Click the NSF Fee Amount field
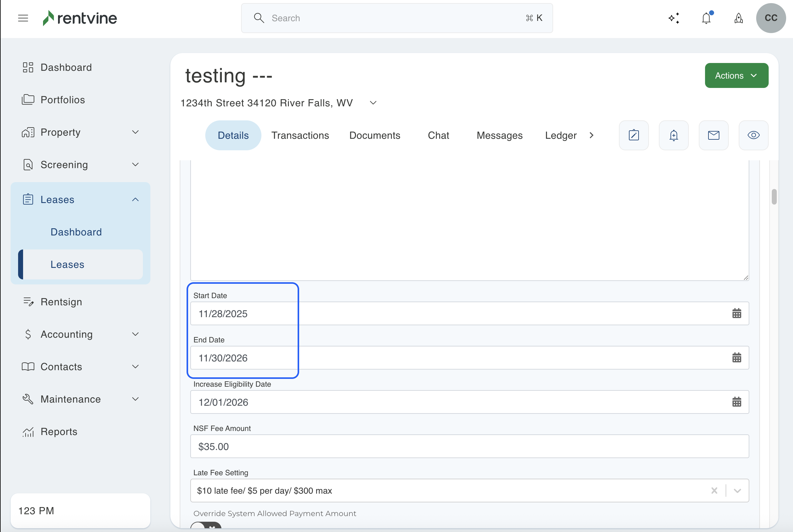The image size is (793, 532). click(x=469, y=447)
